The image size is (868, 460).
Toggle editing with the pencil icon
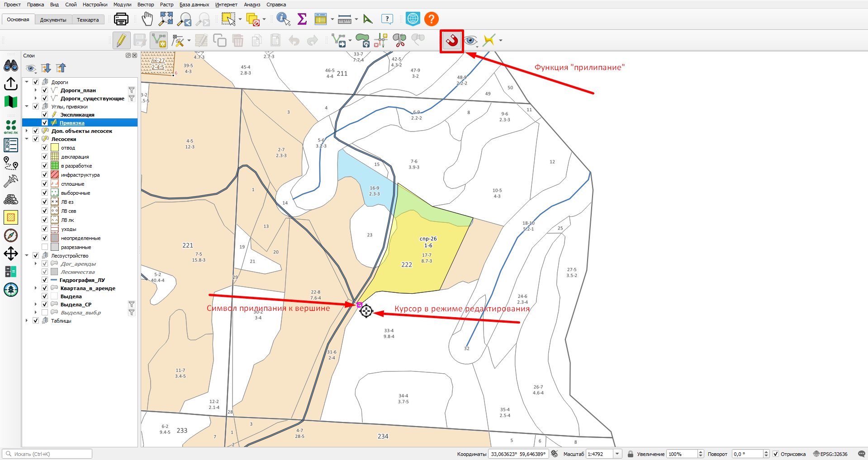(121, 41)
